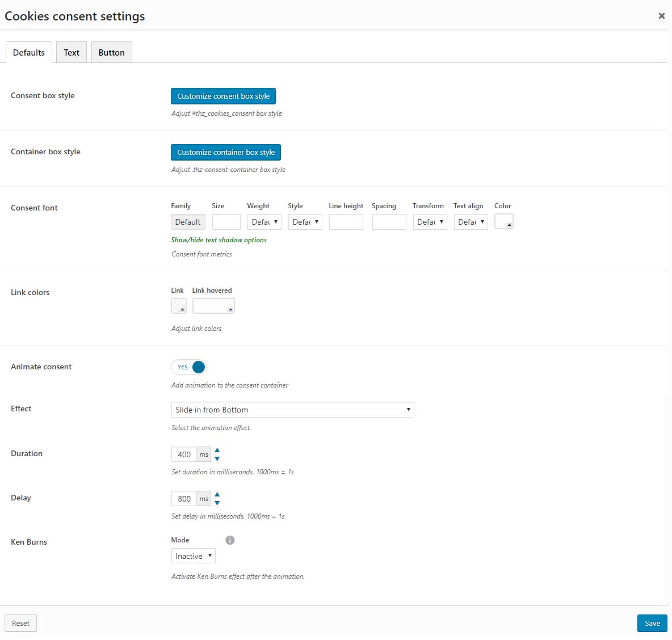Screen dimensions: 672x640
Task: Switch to the Button tab
Action: [x=111, y=52]
